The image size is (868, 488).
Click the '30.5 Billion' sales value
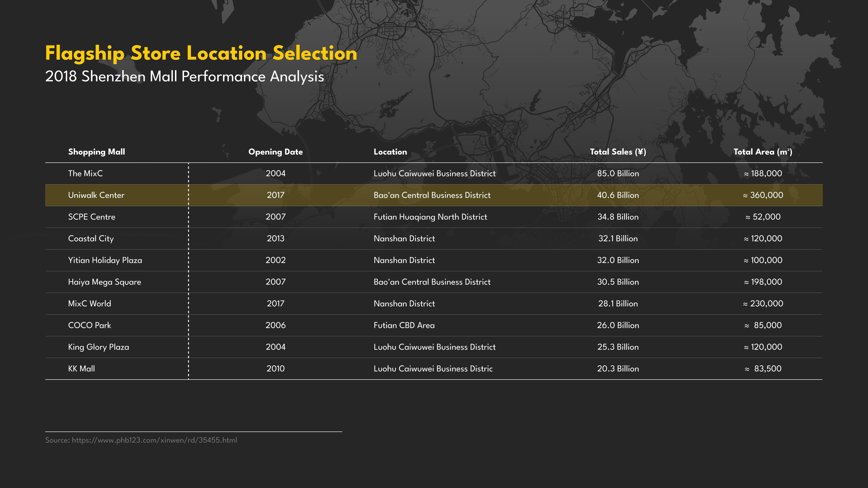tap(618, 282)
